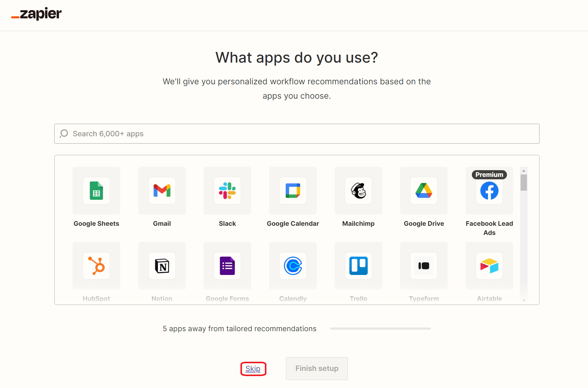Choose the Mailchimp monkey icon

click(359, 191)
